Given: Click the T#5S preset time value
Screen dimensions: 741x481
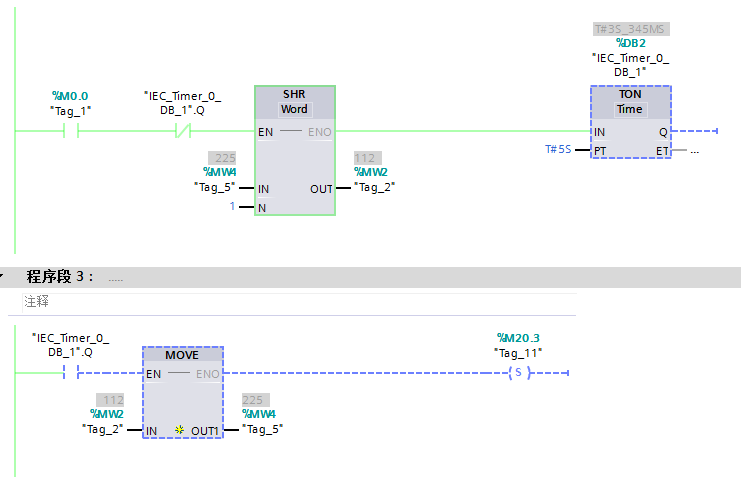Looking at the screenshot, I should 557,150.
